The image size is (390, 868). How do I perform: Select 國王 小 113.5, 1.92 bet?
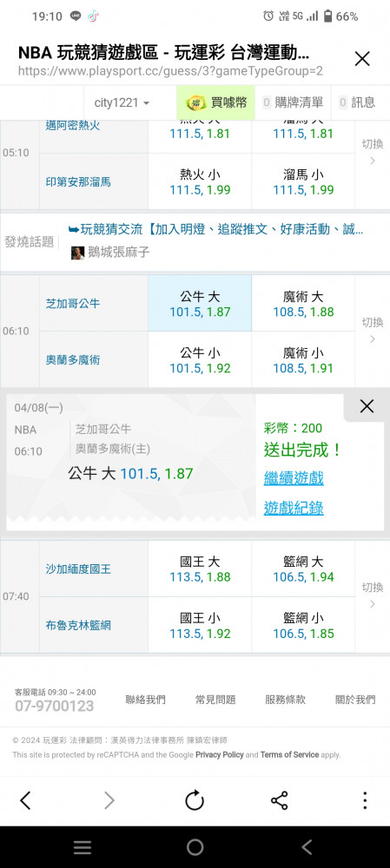200,626
